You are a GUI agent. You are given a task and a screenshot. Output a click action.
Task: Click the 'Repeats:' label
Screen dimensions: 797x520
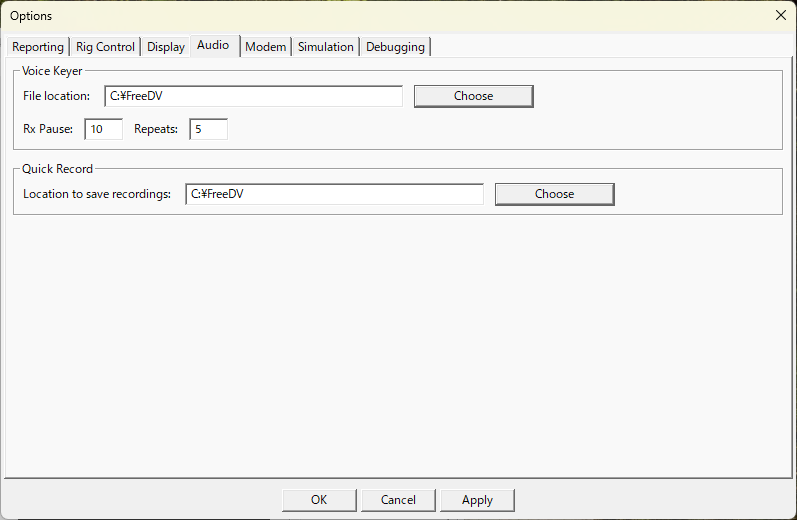pos(156,129)
